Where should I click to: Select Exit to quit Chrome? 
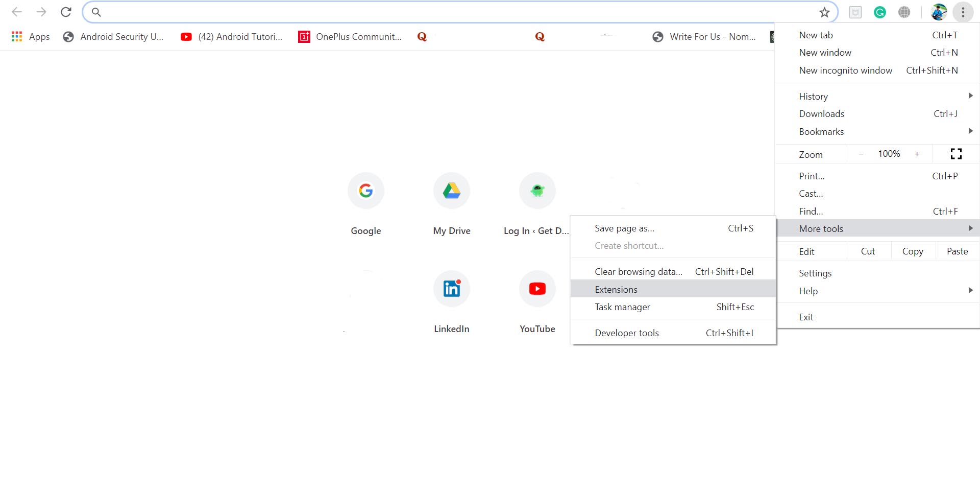coord(877,317)
